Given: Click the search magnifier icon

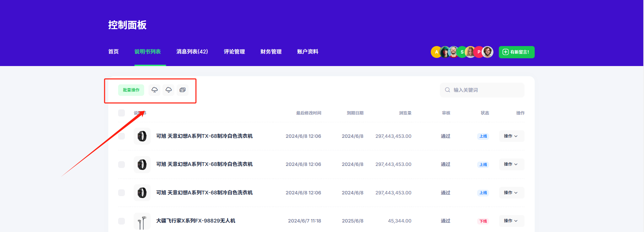Looking at the screenshot, I should (x=447, y=90).
